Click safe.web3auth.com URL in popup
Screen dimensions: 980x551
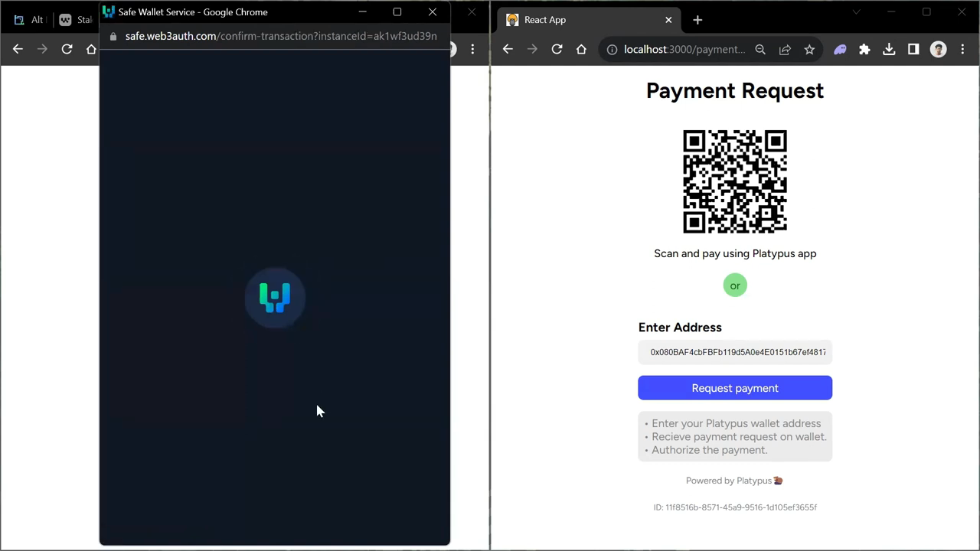tap(281, 36)
